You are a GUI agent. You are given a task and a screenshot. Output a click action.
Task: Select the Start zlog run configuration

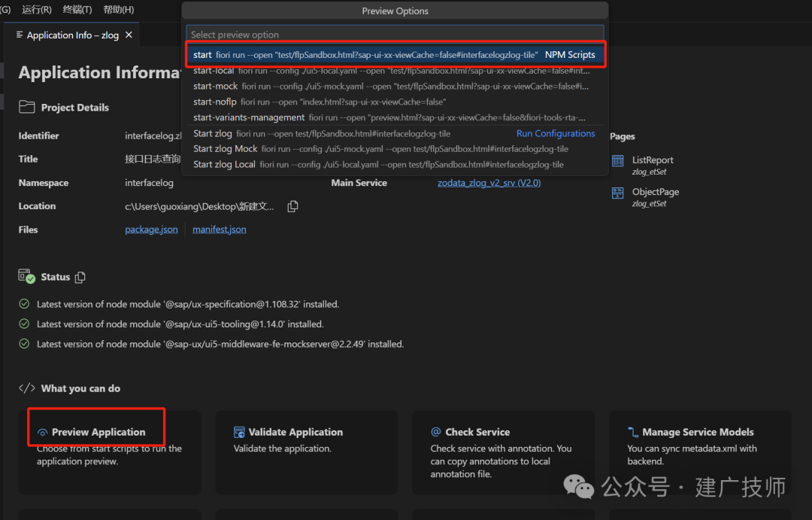(395, 133)
